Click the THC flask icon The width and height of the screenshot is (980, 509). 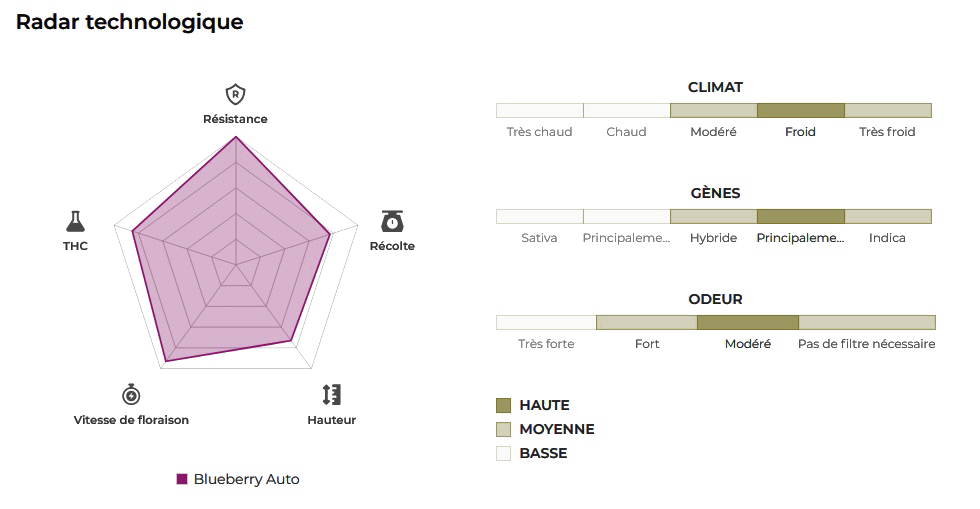76,221
